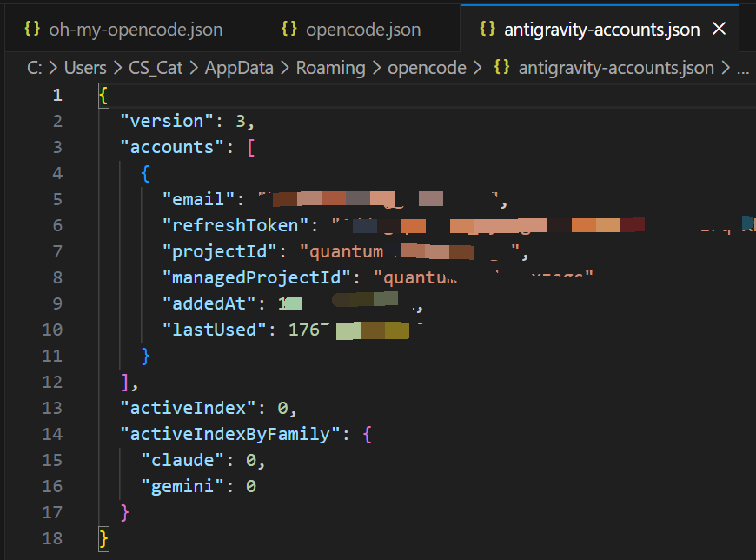Screen dimensions: 756x560
Task: Click the "gemini" key
Action: tap(182, 486)
